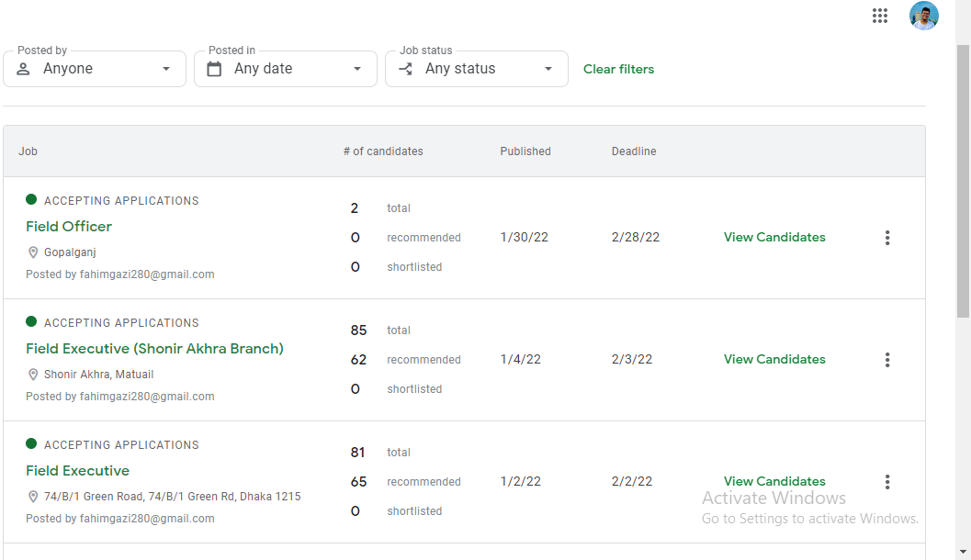Open more options for Shonir Akhra Branch job

tap(887, 360)
